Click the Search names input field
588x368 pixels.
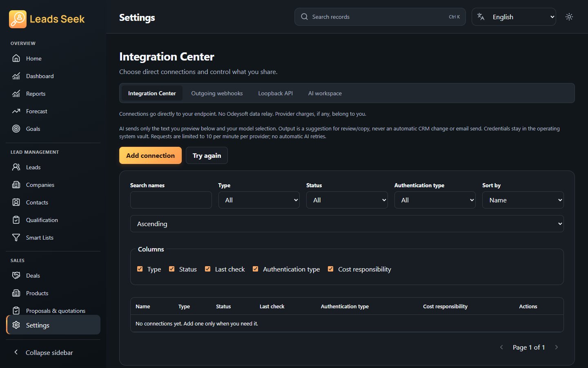pyautogui.click(x=171, y=200)
